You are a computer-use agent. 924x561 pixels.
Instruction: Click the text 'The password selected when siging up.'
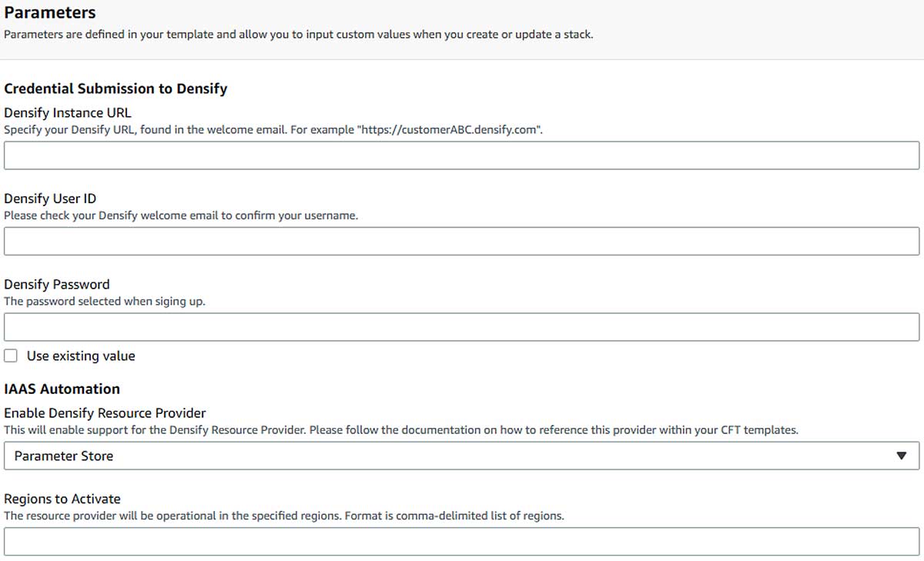click(105, 302)
